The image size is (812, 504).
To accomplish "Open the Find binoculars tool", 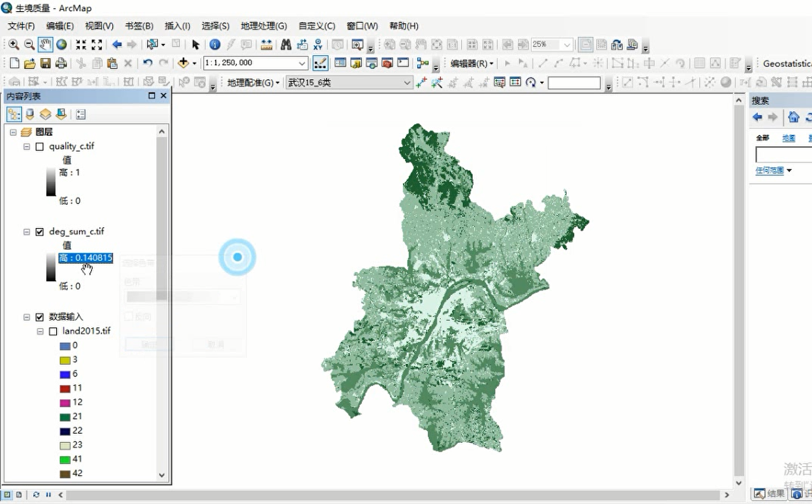I will tap(286, 44).
